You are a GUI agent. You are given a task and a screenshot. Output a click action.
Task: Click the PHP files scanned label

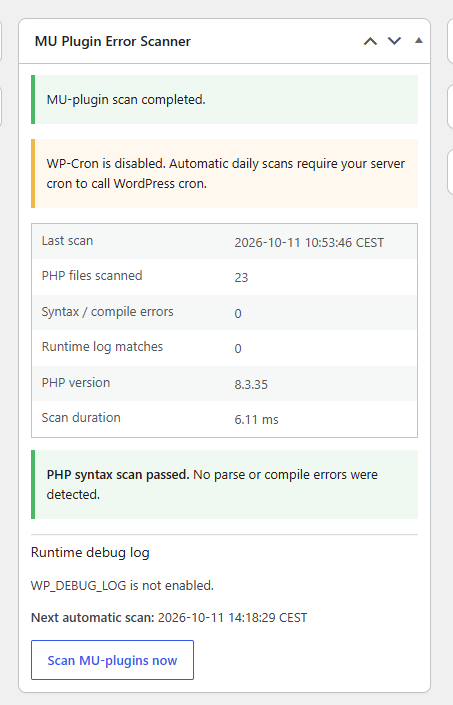[92, 276]
